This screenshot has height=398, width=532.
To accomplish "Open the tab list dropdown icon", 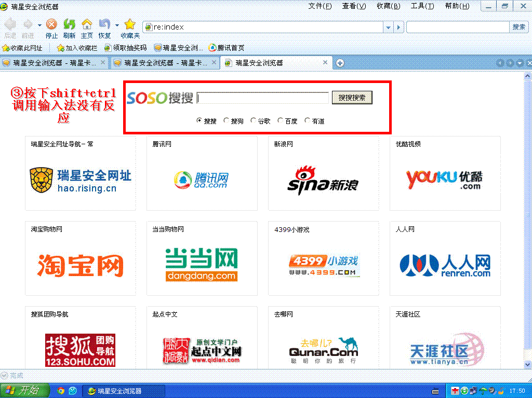I will pyautogui.click(x=520, y=63).
